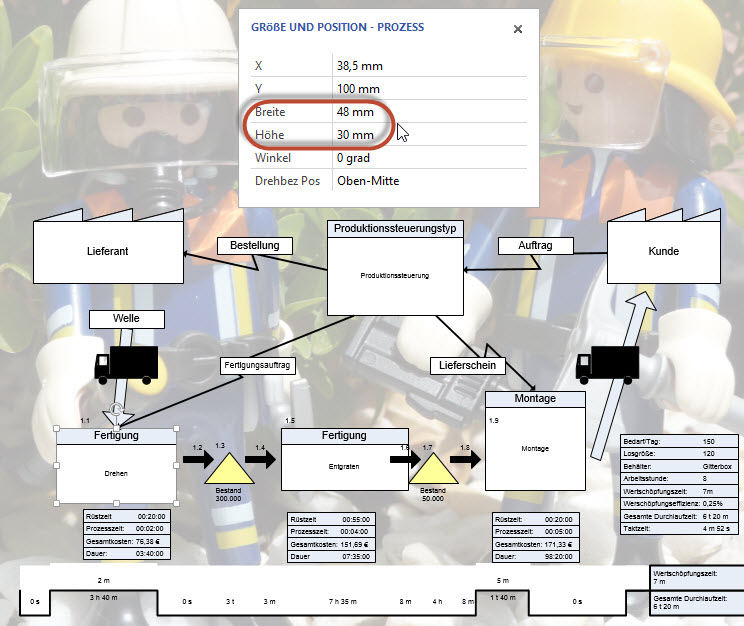Click Taktzeit 4 m 52 s row
744x626 pixels.
pos(679,529)
